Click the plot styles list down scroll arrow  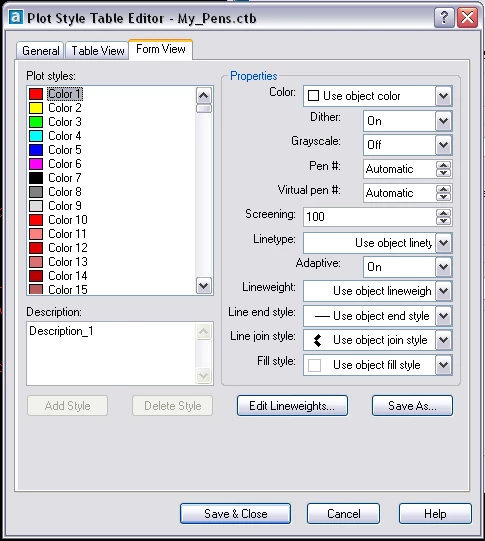click(x=204, y=286)
